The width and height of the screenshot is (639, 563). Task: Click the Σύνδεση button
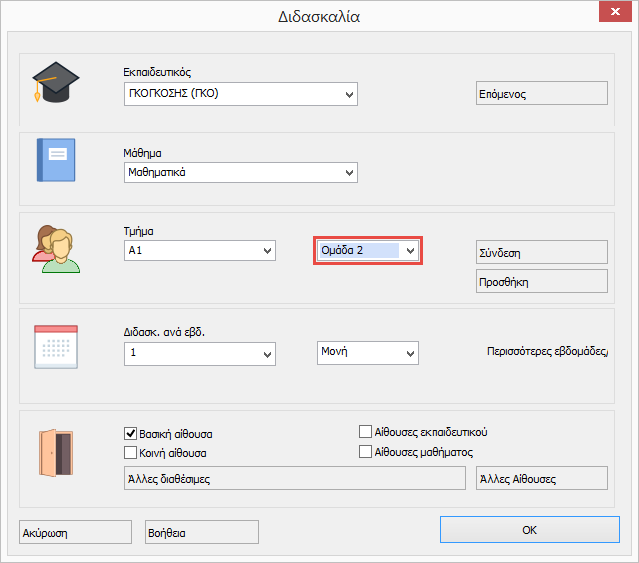point(542,253)
